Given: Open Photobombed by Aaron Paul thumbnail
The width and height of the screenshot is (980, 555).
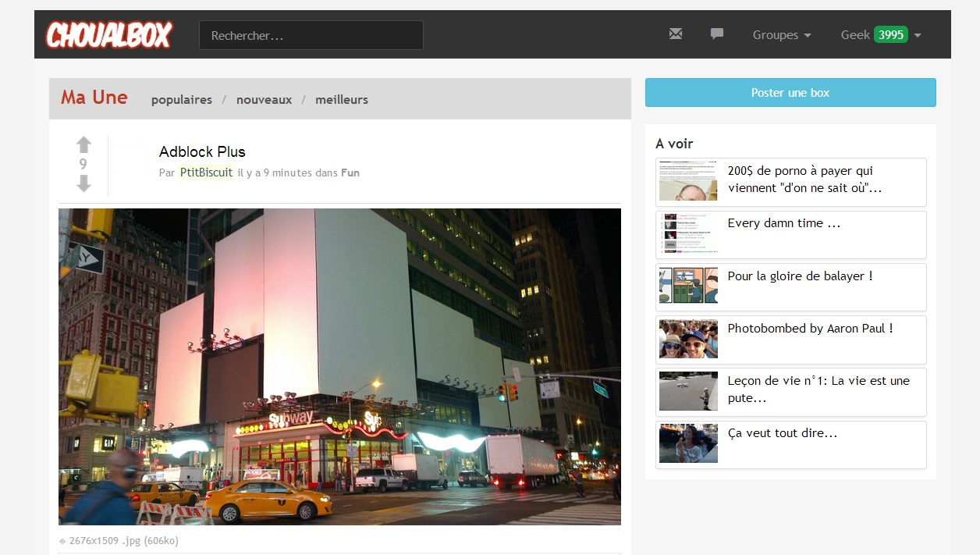Looking at the screenshot, I should (x=688, y=339).
